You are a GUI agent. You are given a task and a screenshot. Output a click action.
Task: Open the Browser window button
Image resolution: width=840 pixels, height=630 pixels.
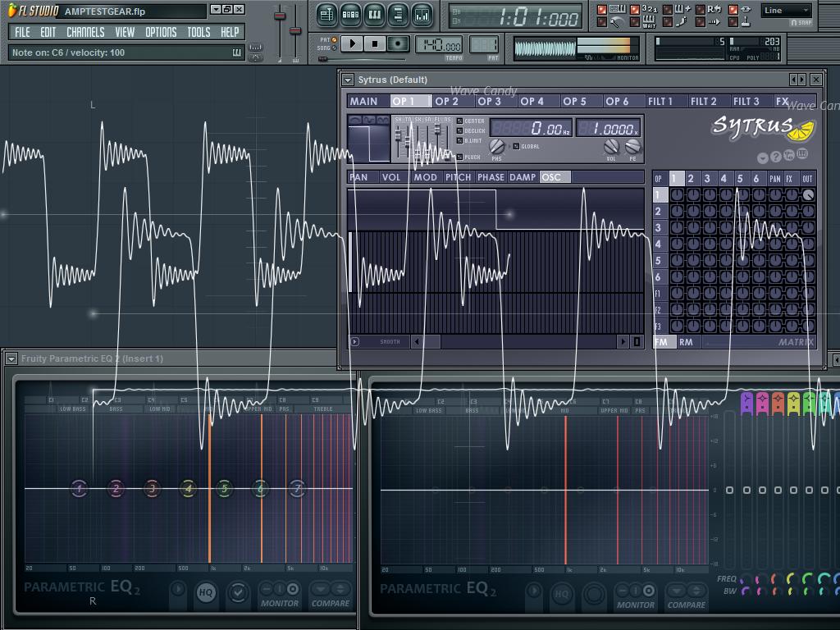point(398,15)
